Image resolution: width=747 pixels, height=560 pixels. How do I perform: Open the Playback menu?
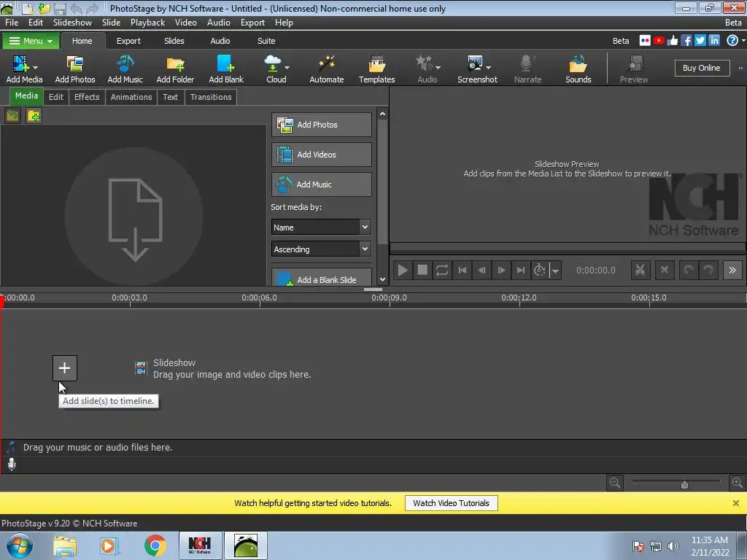click(x=147, y=23)
